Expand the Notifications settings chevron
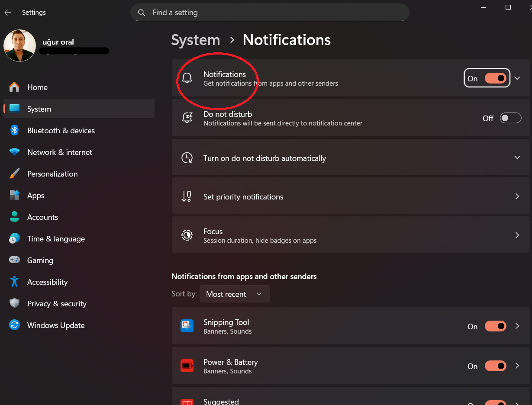 point(517,78)
